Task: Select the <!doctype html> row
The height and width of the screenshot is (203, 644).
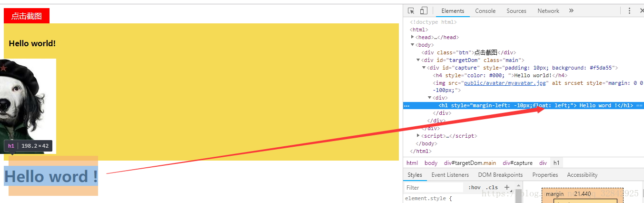Action: (x=524, y=22)
